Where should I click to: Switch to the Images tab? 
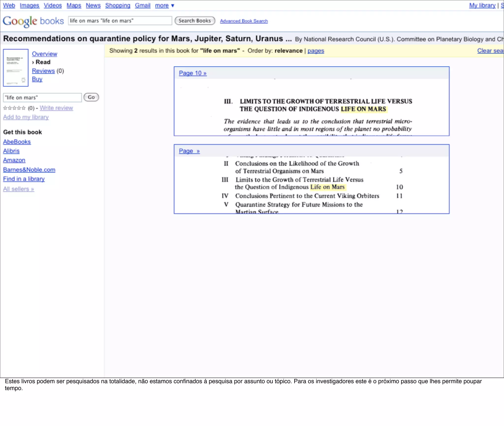pos(30,5)
